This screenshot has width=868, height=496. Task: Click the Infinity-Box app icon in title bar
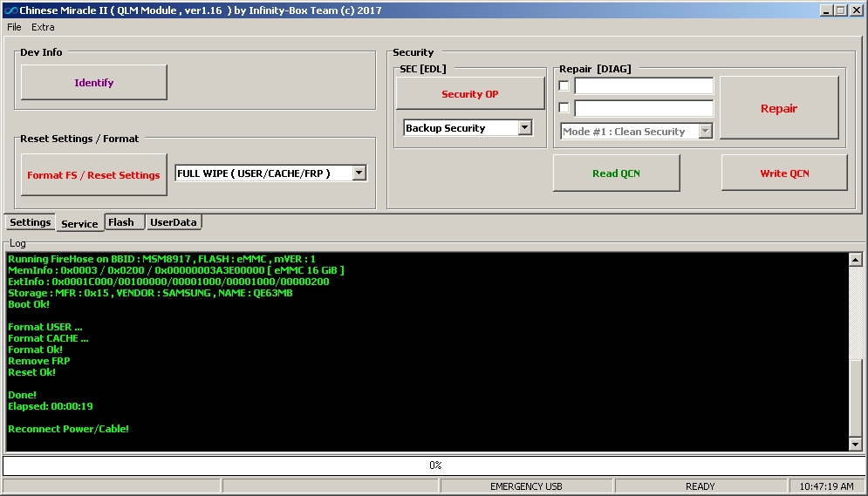pyautogui.click(x=10, y=10)
